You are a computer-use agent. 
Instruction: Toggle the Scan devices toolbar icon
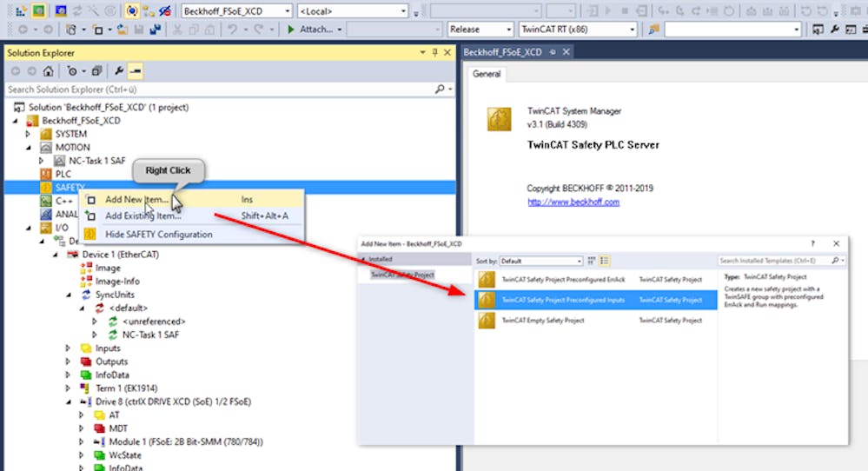click(93, 11)
